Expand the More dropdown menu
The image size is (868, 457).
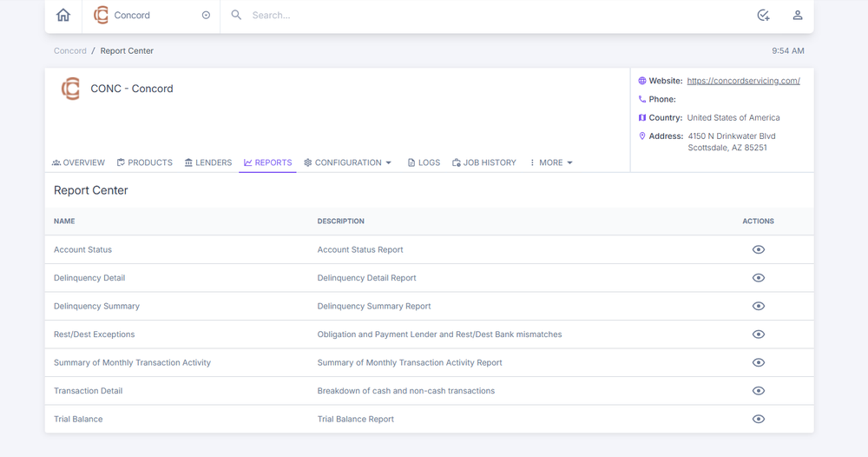(551, 162)
